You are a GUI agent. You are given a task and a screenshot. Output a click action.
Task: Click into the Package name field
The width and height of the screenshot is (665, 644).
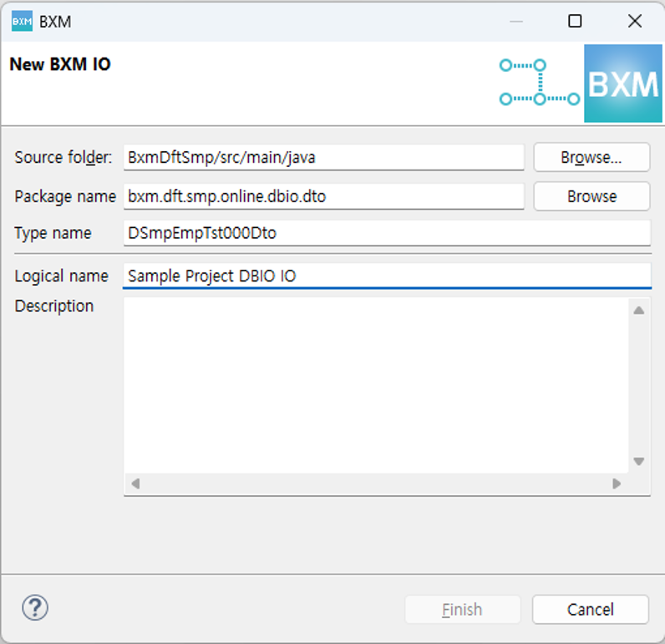click(323, 196)
